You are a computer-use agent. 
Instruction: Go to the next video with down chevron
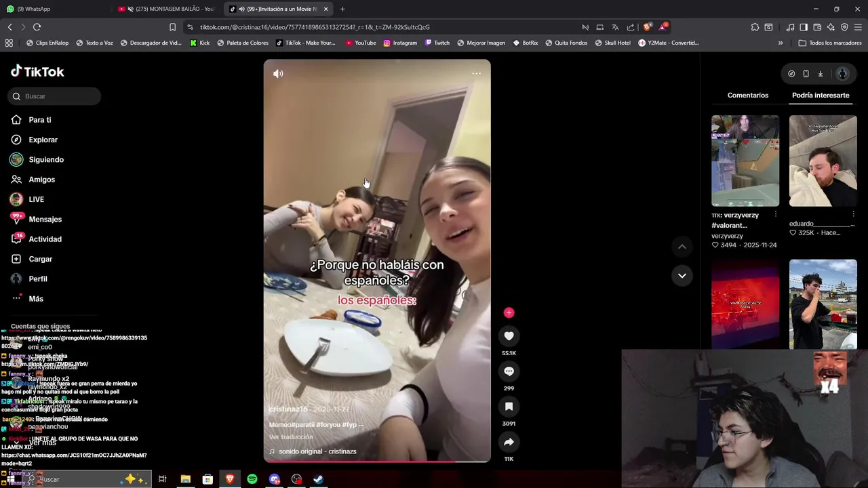tap(682, 275)
